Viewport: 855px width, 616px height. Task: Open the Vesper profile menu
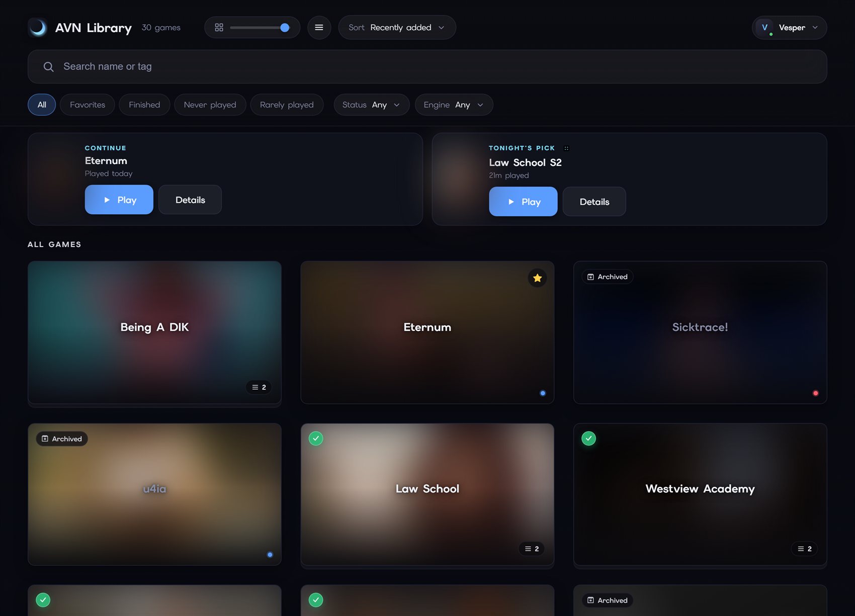point(789,28)
